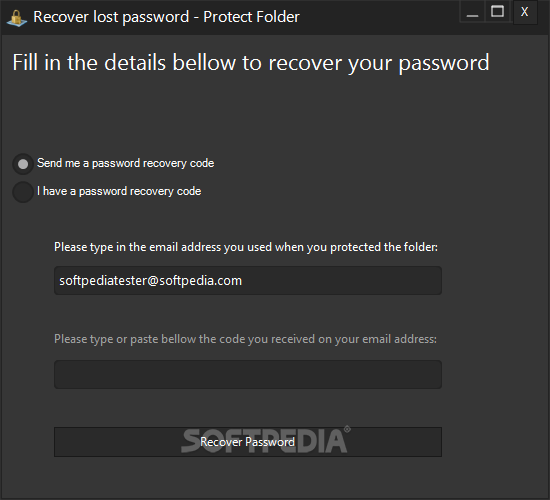Click 'Recover lost password' text in title bar
Image resolution: width=550 pixels, height=500 pixels.
point(111,17)
